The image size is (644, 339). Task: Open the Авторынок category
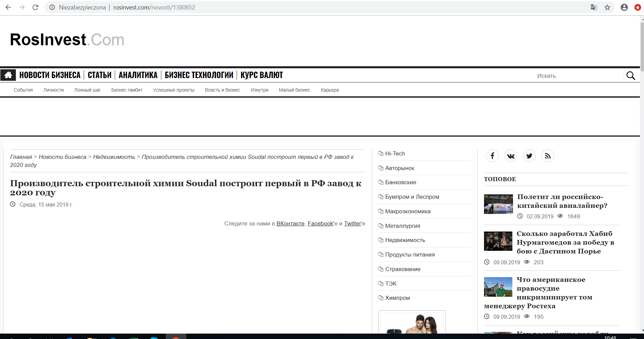(400, 168)
